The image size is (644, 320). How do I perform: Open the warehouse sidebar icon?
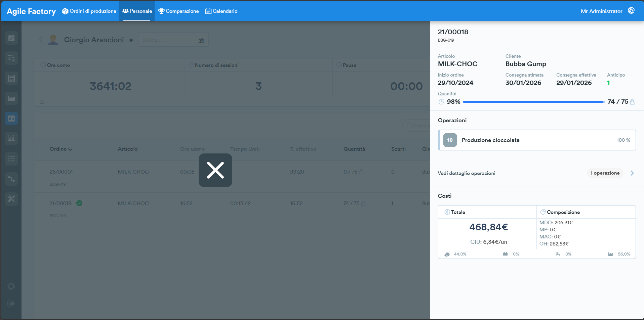[11, 78]
